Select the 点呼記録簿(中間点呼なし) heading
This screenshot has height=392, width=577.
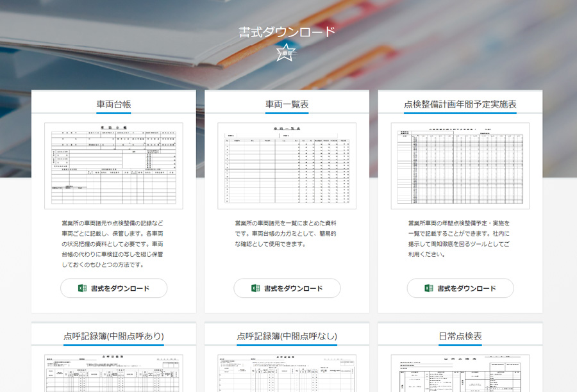click(288, 336)
